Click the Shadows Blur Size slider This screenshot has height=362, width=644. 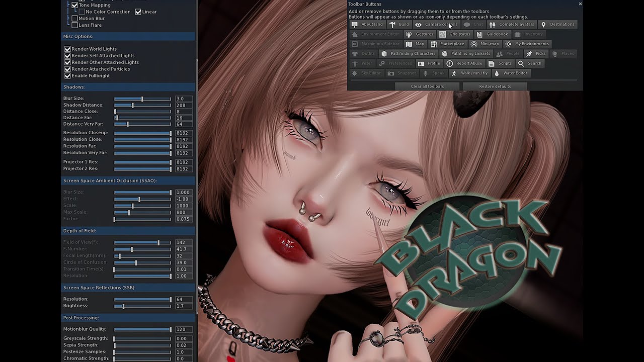coord(142,99)
